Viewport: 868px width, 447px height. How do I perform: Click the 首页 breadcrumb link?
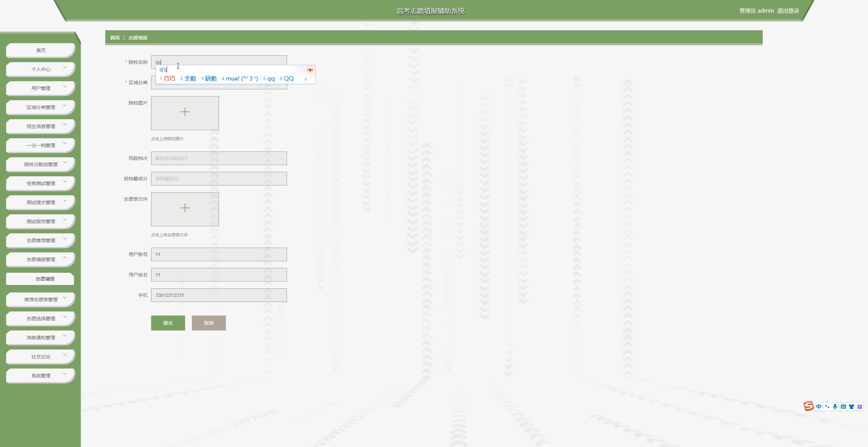115,38
